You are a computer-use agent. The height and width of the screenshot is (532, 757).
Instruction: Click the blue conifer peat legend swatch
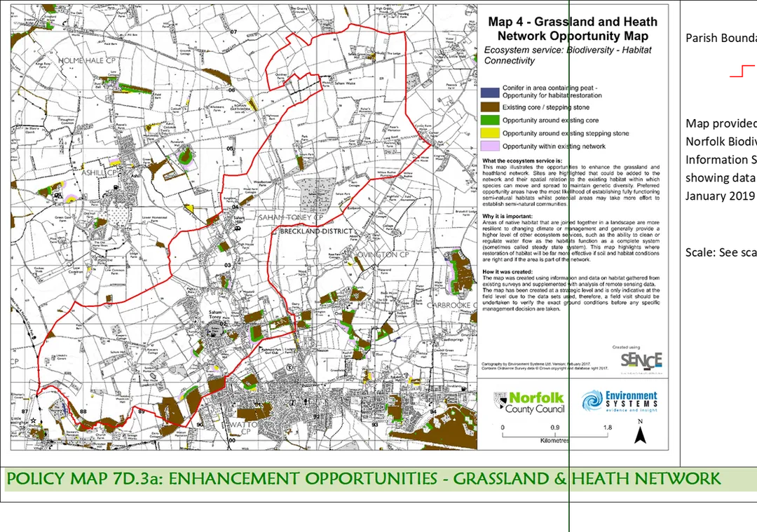[489, 93]
